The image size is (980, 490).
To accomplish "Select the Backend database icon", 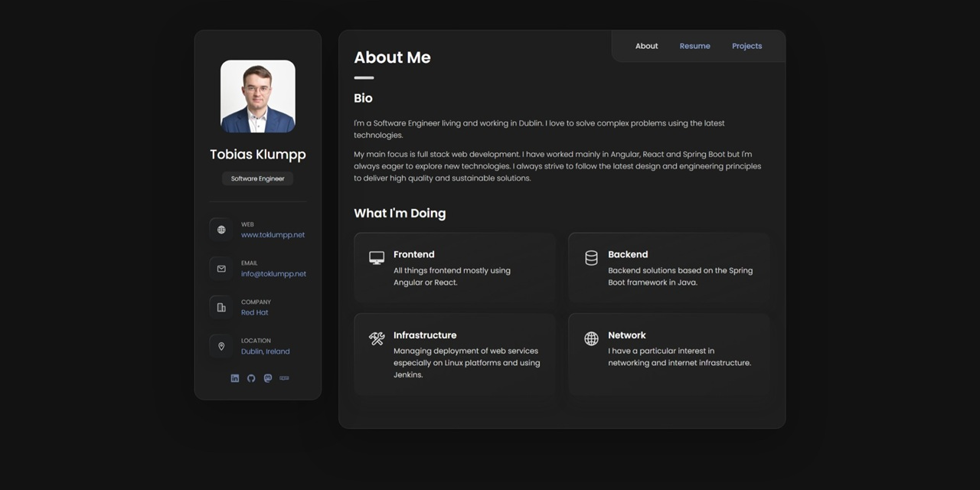I will [591, 258].
